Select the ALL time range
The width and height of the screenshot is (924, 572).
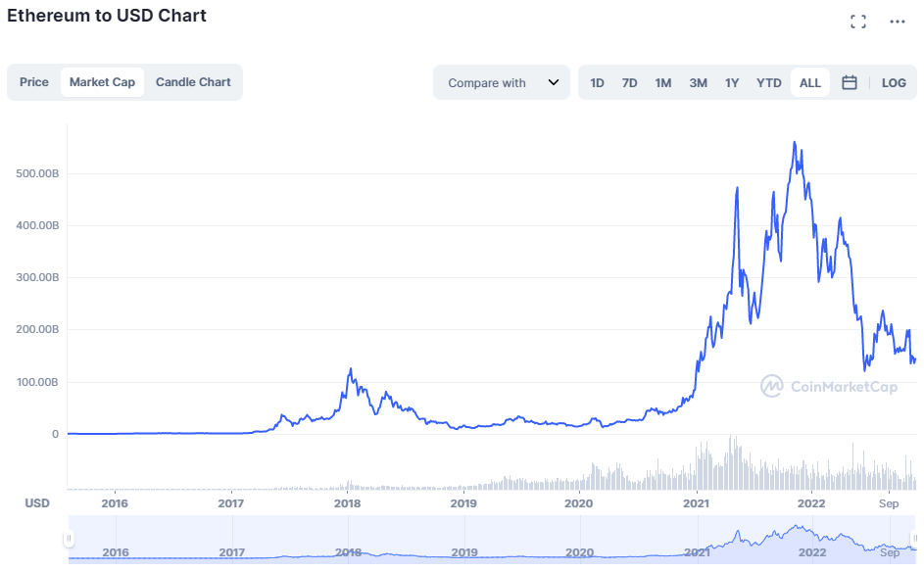pyautogui.click(x=809, y=83)
